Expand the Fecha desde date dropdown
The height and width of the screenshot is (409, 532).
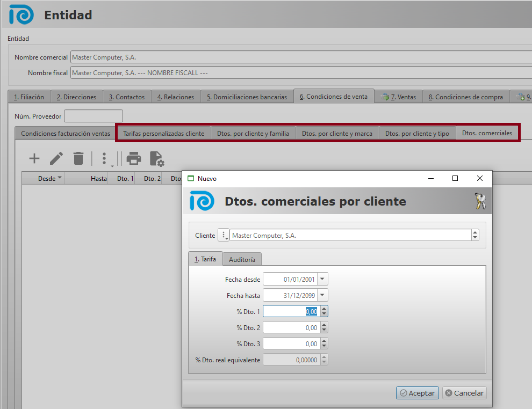pos(322,279)
